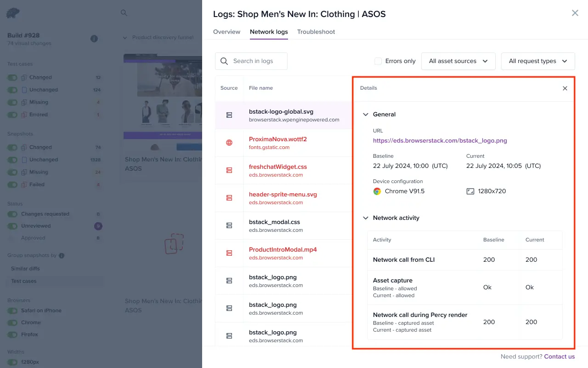Click the source icon beside ProductIntroModal.mp4
Image resolution: width=588 pixels, height=368 pixels.
tap(229, 253)
